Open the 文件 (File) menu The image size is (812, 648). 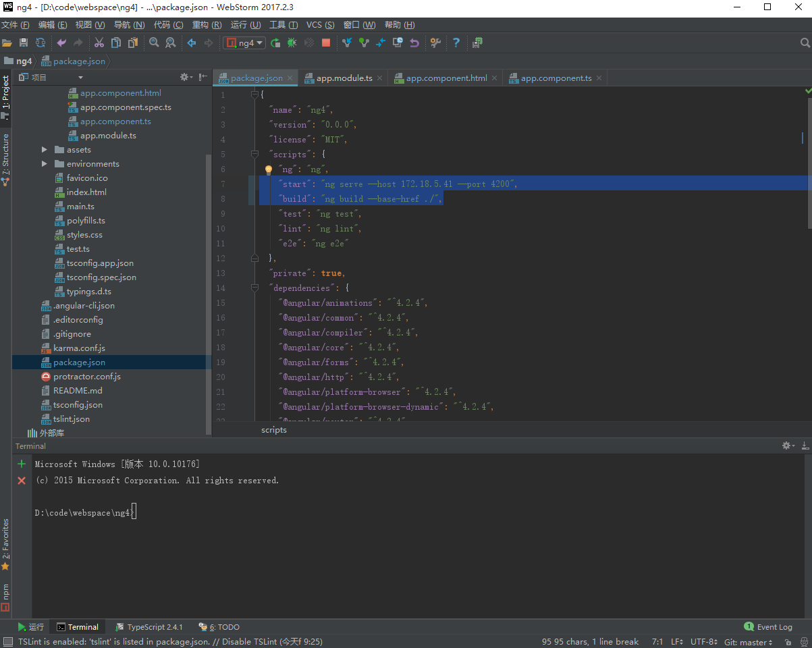16,25
